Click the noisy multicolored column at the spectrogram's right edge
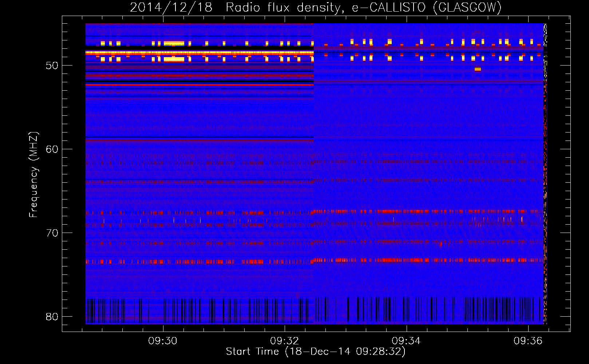 click(545, 174)
